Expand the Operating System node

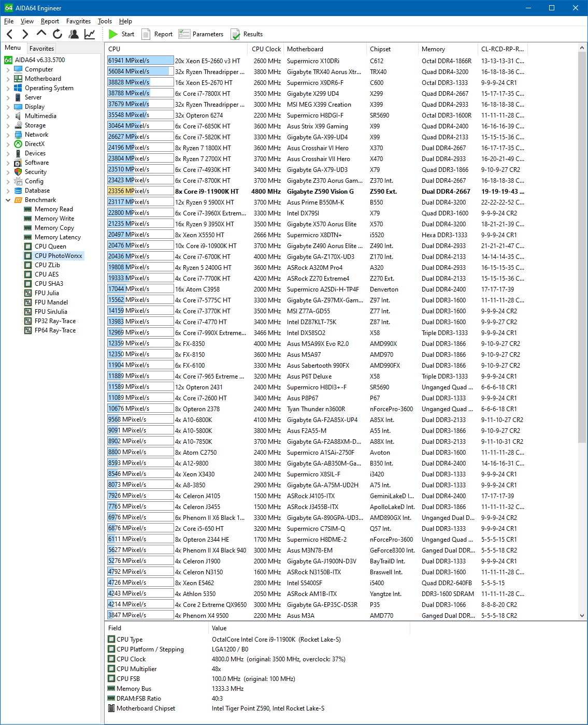(8, 88)
